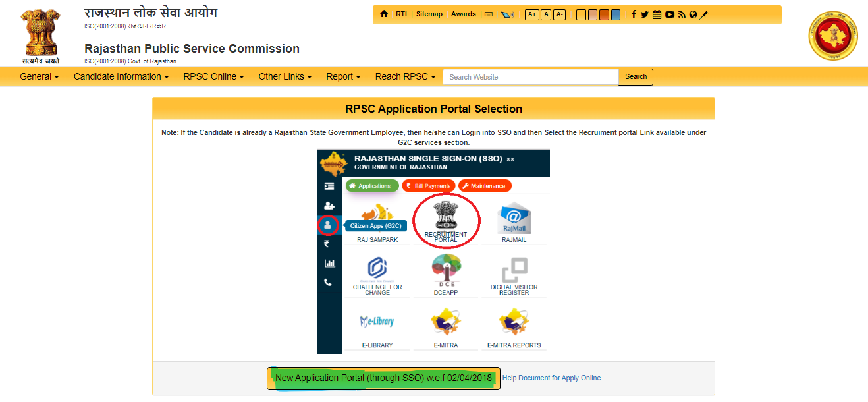868x402 pixels.
Task: Expand the Reach RPSC menu
Action: click(405, 76)
